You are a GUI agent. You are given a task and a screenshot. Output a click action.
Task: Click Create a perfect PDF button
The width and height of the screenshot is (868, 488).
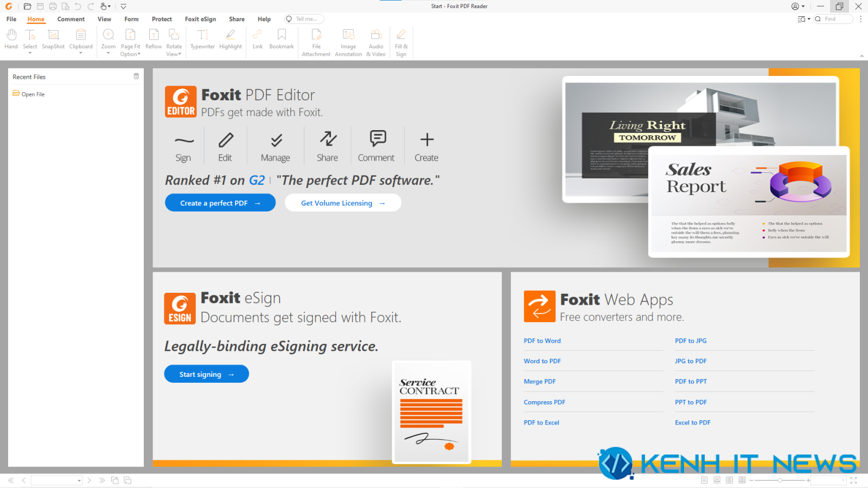[220, 203]
